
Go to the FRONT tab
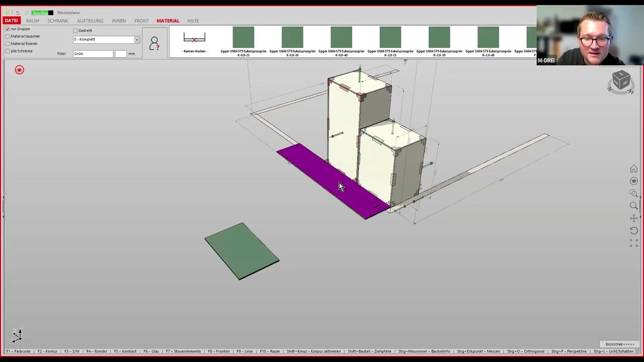(x=141, y=21)
